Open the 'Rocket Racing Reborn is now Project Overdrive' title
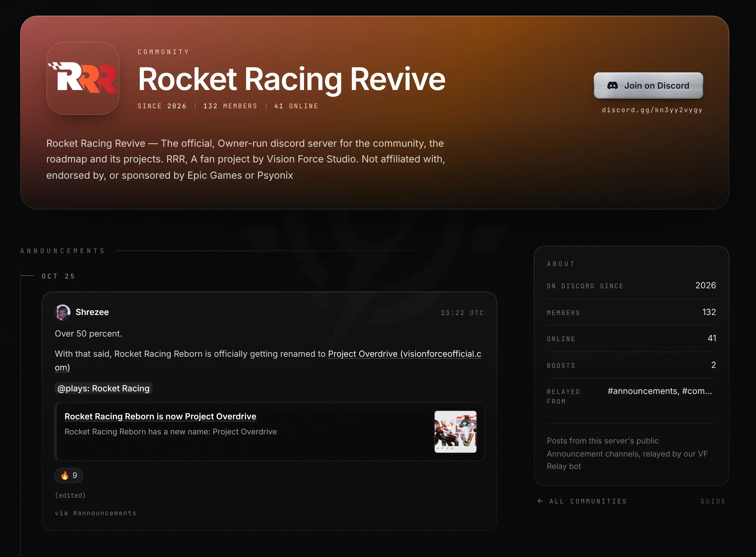Image resolution: width=756 pixels, height=557 pixels. (160, 416)
